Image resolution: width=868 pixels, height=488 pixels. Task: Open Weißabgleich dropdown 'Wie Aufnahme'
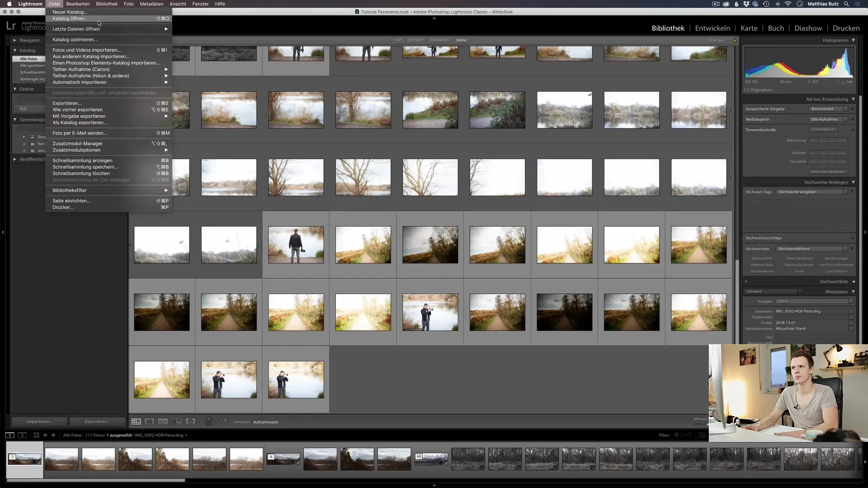tap(828, 119)
